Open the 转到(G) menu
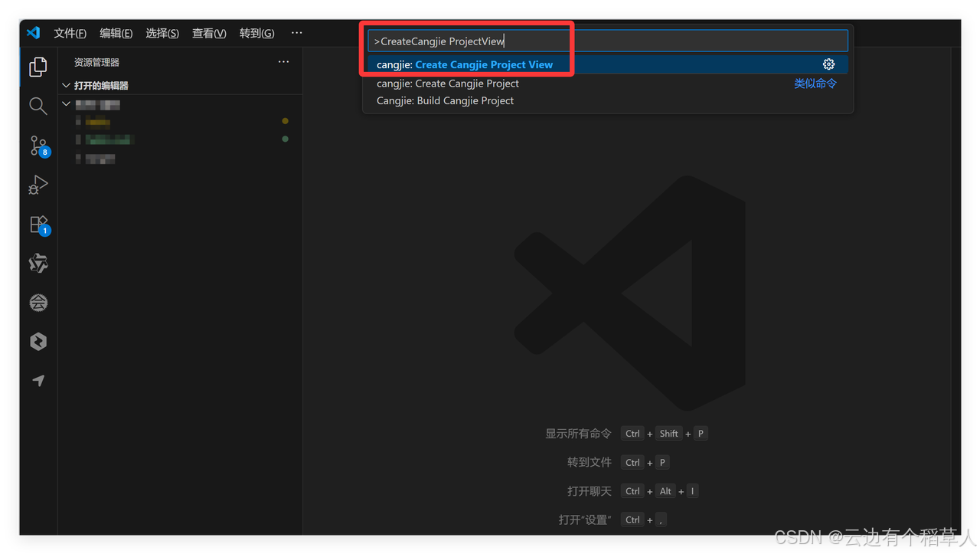 tap(256, 33)
